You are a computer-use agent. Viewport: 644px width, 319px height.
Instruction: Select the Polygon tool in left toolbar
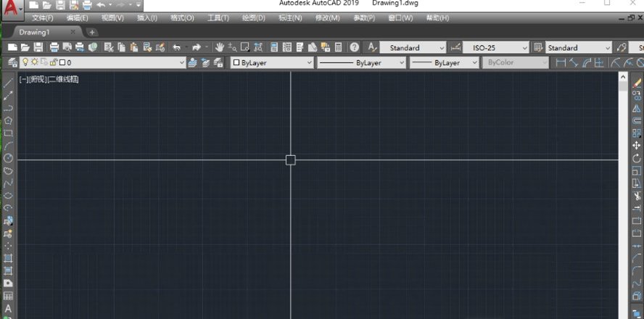8,120
